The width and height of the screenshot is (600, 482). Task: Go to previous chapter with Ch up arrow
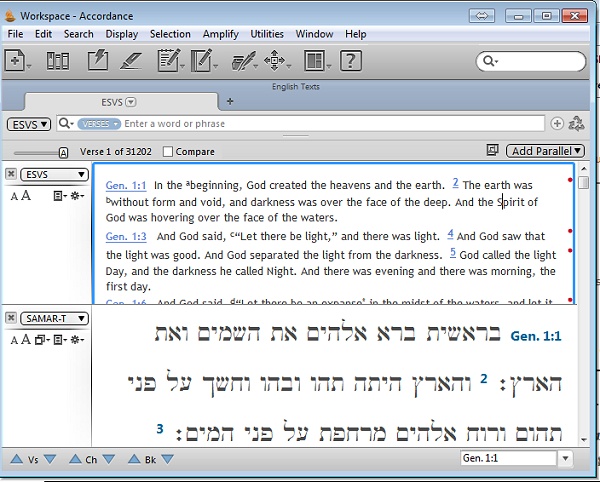[x=75, y=459]
